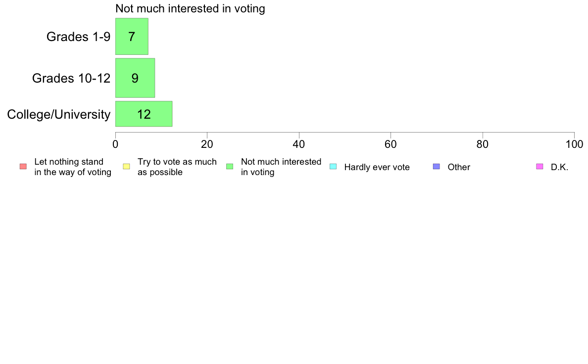Click the 'Try to vote as much as possible' legend text
Image resolution: width=588 pixels, height=364 pixels.
(x=177, y=167)
